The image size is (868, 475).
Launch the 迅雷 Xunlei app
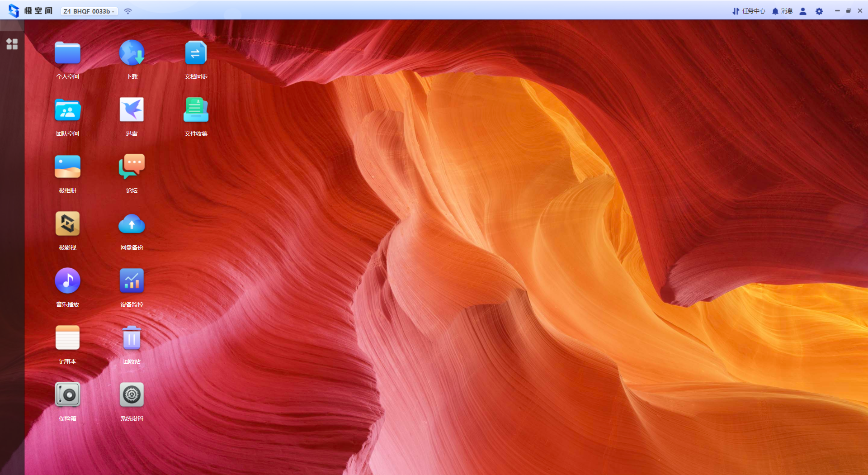[132, 110]
